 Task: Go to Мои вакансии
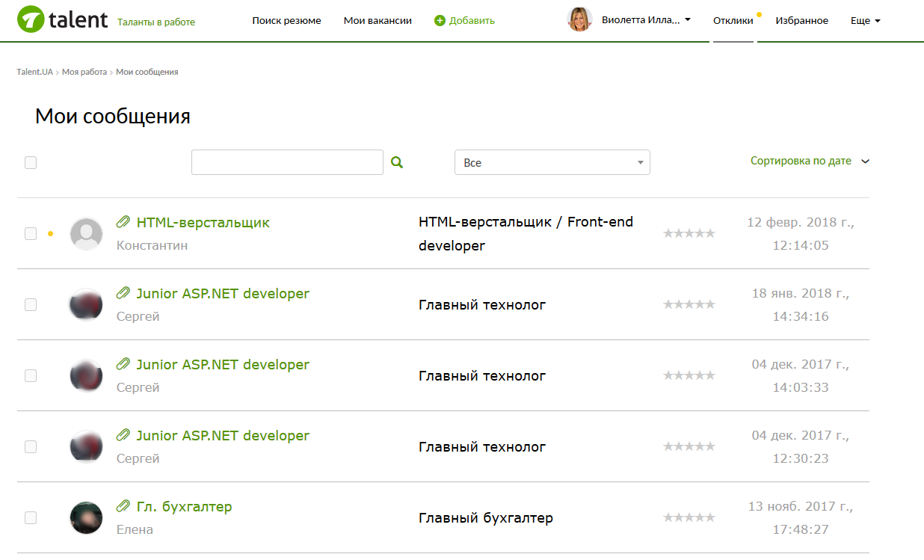378,21
